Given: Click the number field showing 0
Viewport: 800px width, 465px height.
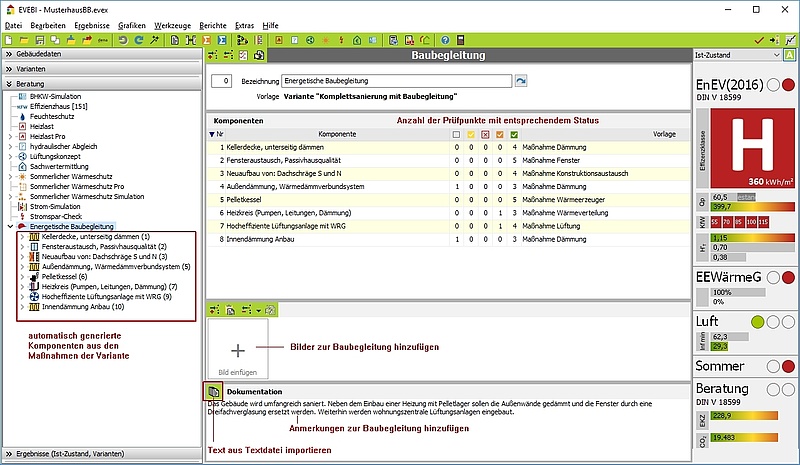Looking at the screenshot, I should 222,81.
